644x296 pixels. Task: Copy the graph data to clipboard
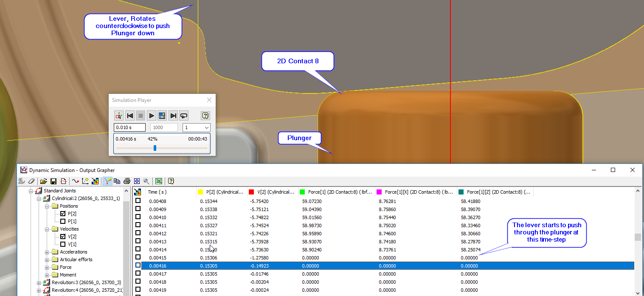117,181
